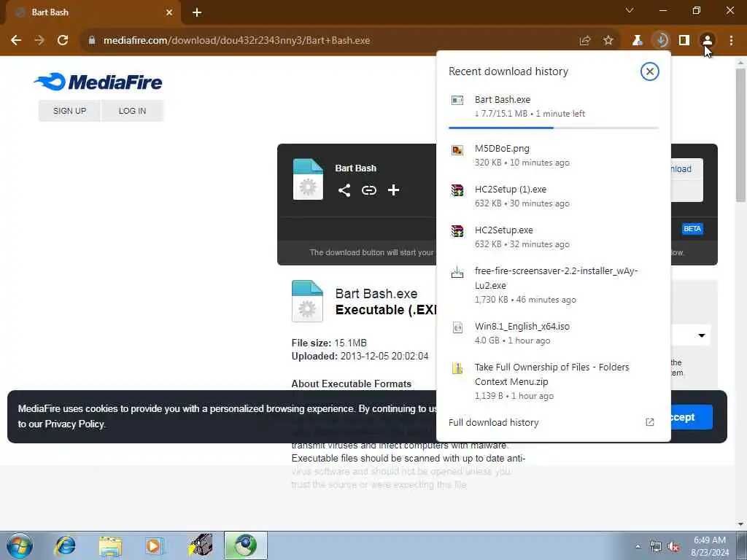Open Chrome Labs flask icon
Screen dimensions: 747x560
point(637,41)
